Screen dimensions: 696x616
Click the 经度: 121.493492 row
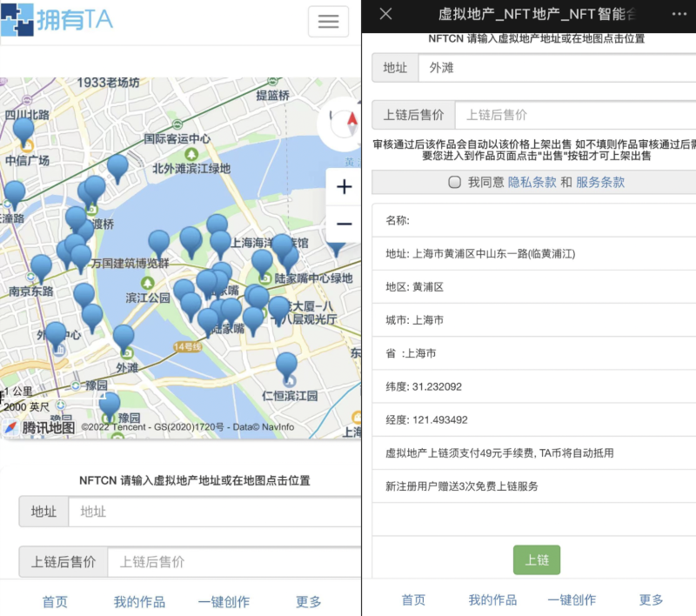[x=534, y=420]
